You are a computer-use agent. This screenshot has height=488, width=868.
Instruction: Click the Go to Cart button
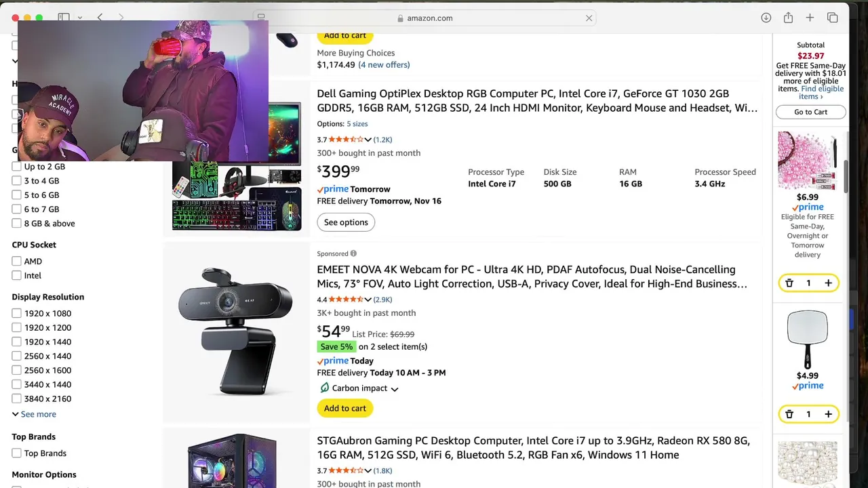[x=810, y=112]
